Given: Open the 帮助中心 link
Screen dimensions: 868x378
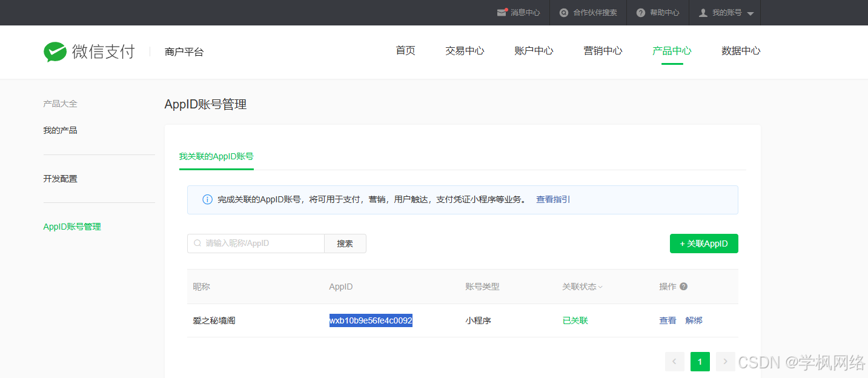Looking at the screenshot, I should 664,12.
